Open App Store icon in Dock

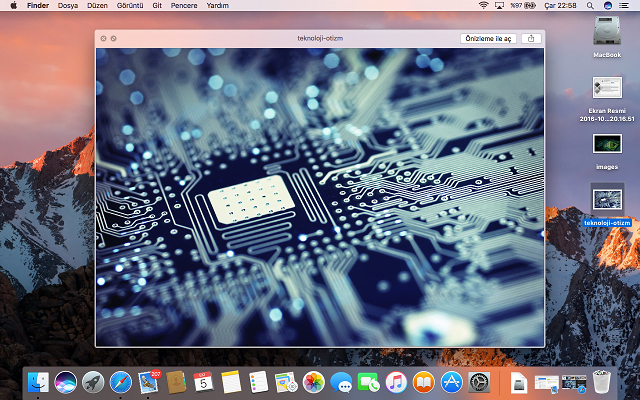[x=451, y=382]
